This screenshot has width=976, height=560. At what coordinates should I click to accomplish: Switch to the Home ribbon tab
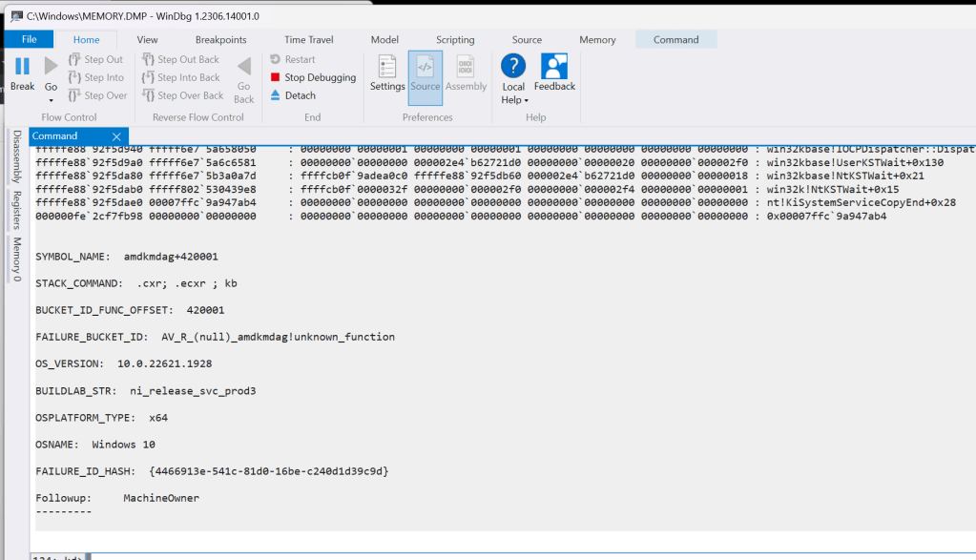point(87,39)
